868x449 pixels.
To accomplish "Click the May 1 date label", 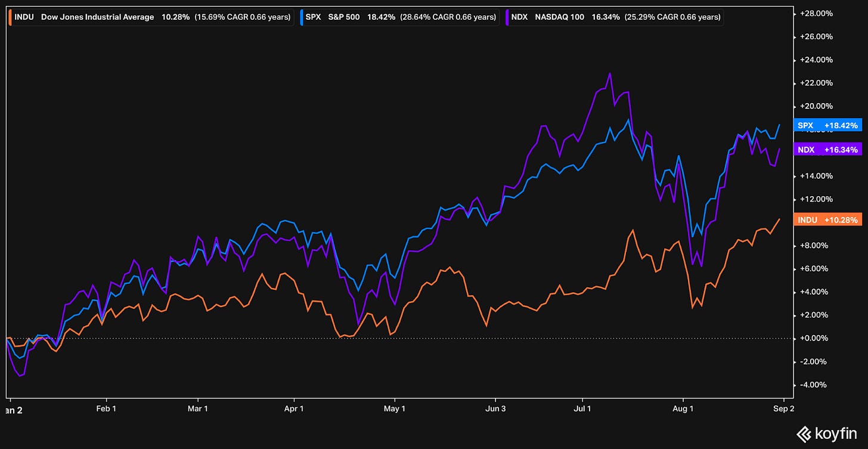I will click(395, 409).
